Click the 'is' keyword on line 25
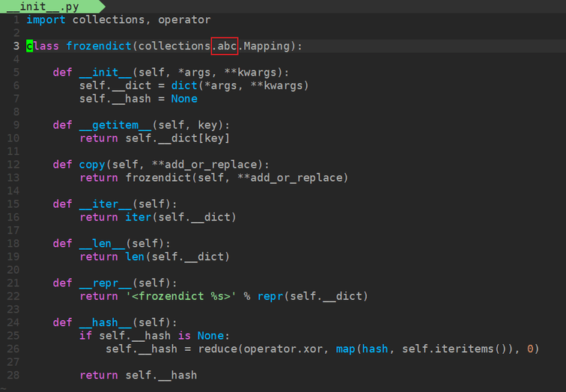The image size is (566, 392). (x=184, y=335)
